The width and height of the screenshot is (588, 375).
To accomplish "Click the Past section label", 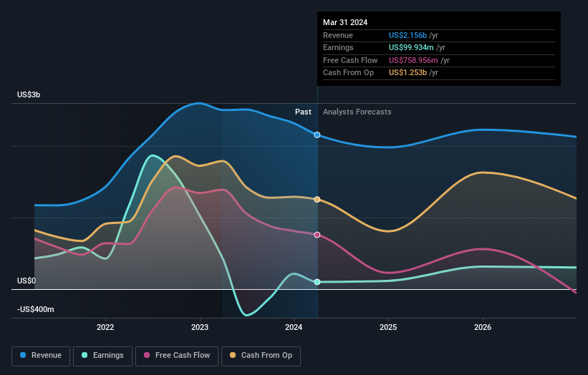I will pyautogui.click(x=303, y=112).
